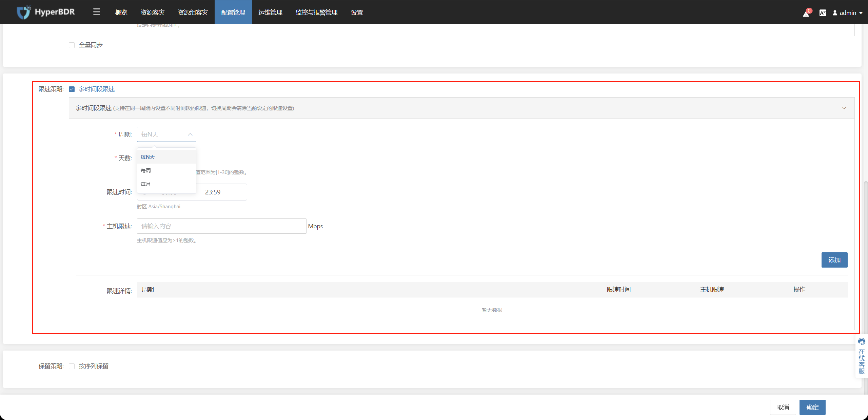
Task: Open online customer service widget
Action: point(862,356)
